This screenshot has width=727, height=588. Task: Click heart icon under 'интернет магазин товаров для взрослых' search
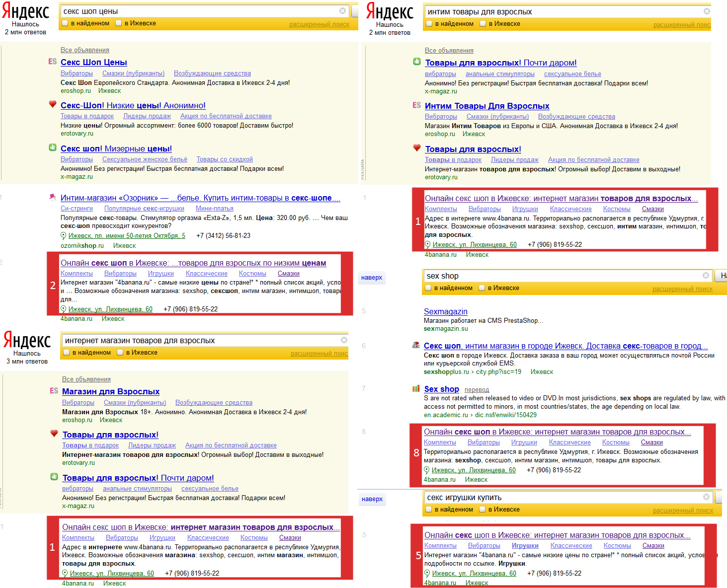coord(54,434)
